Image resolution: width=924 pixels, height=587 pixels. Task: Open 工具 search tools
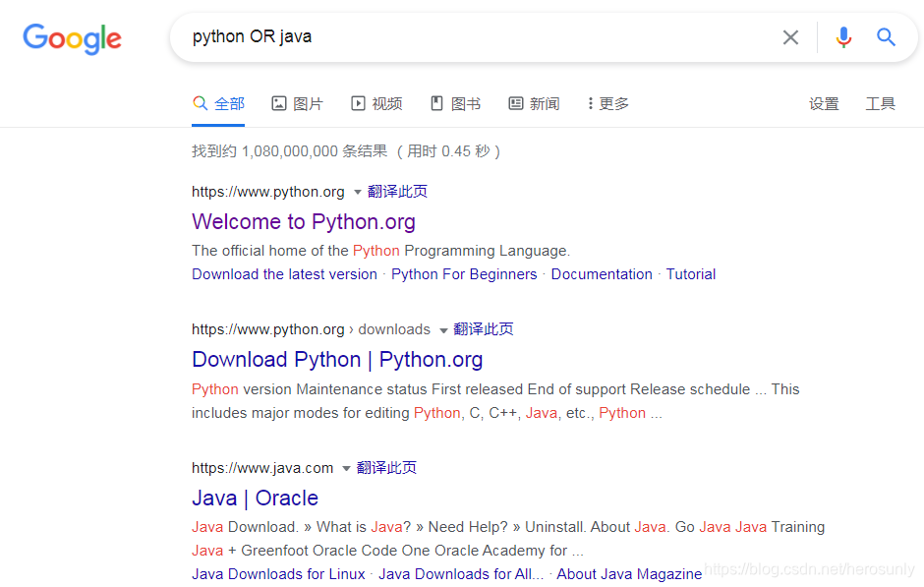pos(880,104)
